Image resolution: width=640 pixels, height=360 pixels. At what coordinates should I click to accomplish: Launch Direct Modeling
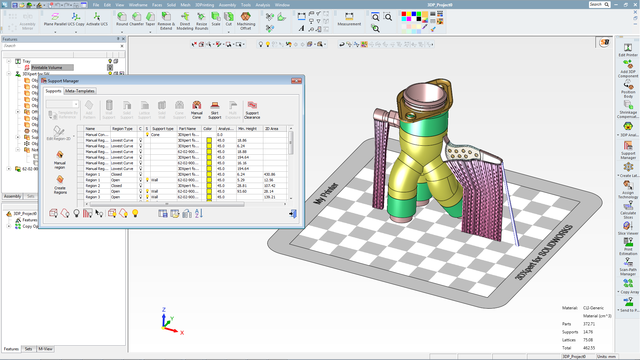(184, 21)
